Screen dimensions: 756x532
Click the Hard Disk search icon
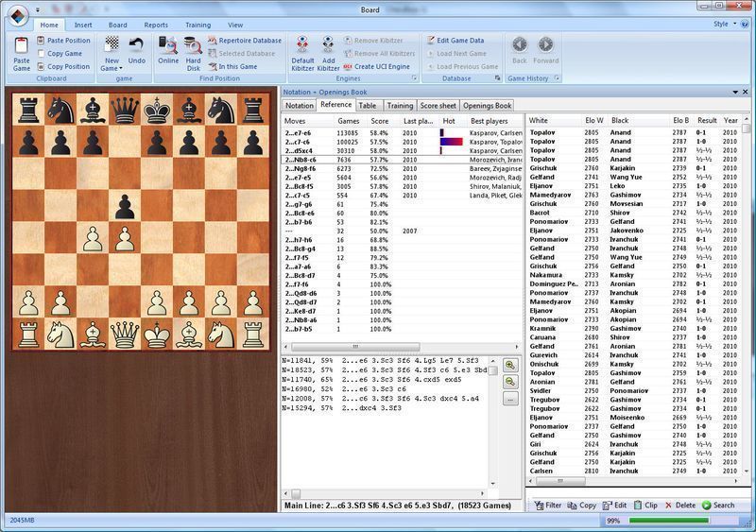pos(194,52)
